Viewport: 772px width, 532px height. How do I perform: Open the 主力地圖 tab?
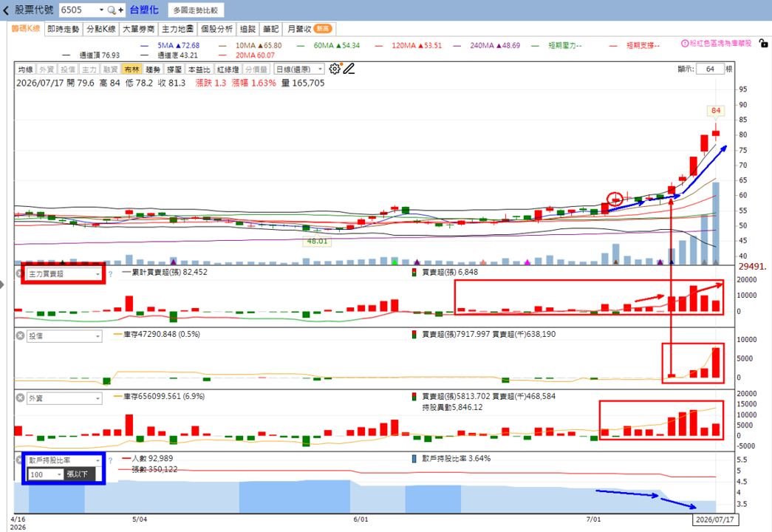pos(178,29)
